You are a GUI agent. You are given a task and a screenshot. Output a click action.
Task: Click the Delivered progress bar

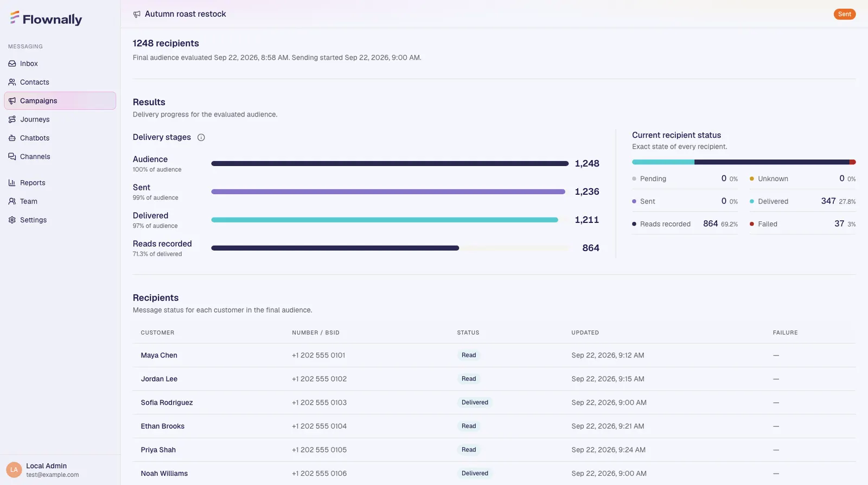click(x=390, y=220)
